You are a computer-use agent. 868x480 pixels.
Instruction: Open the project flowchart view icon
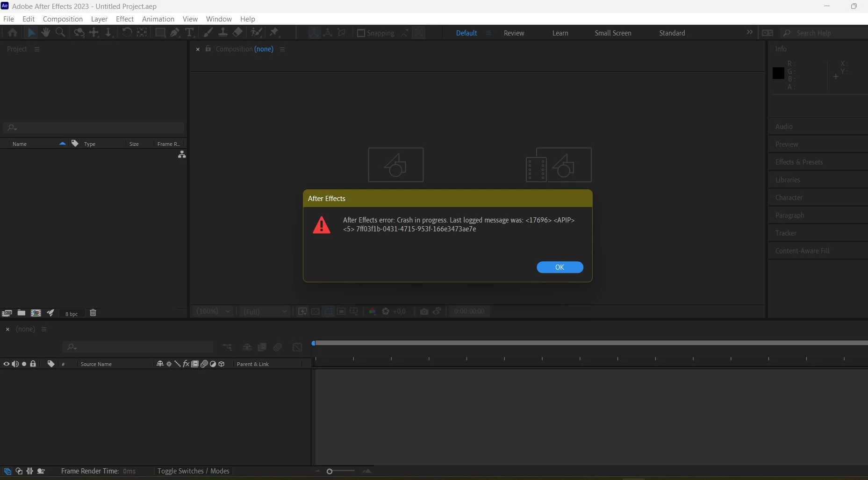182,154
